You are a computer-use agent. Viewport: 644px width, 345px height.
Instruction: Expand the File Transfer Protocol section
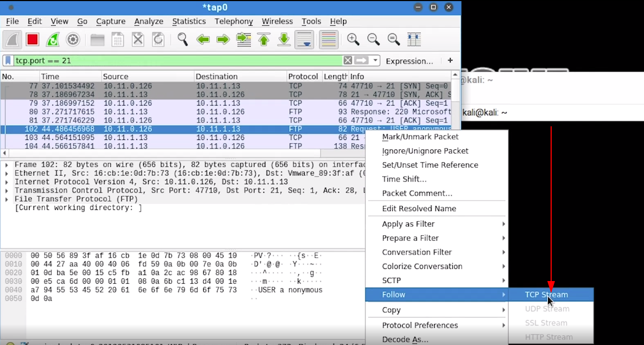tap(7, 199)
